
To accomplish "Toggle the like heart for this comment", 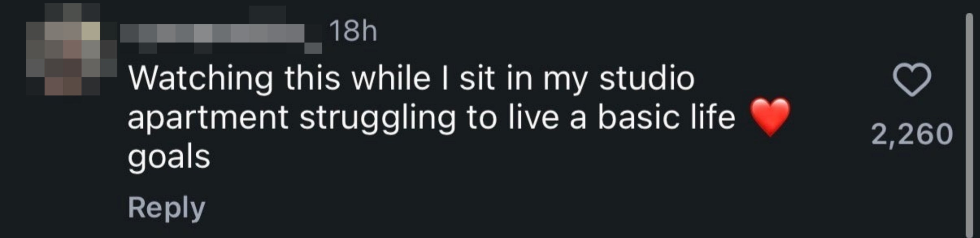I will tap(912, 79).
